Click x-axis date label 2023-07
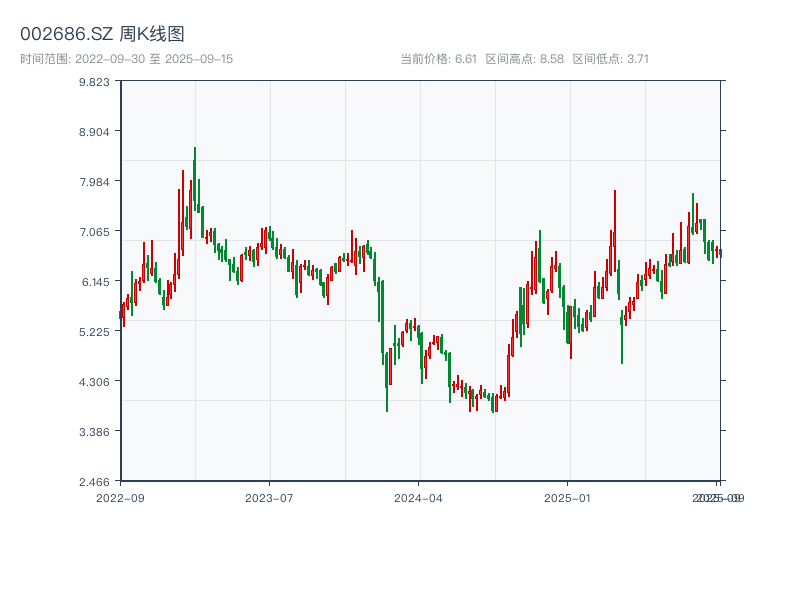 (269, 498)
